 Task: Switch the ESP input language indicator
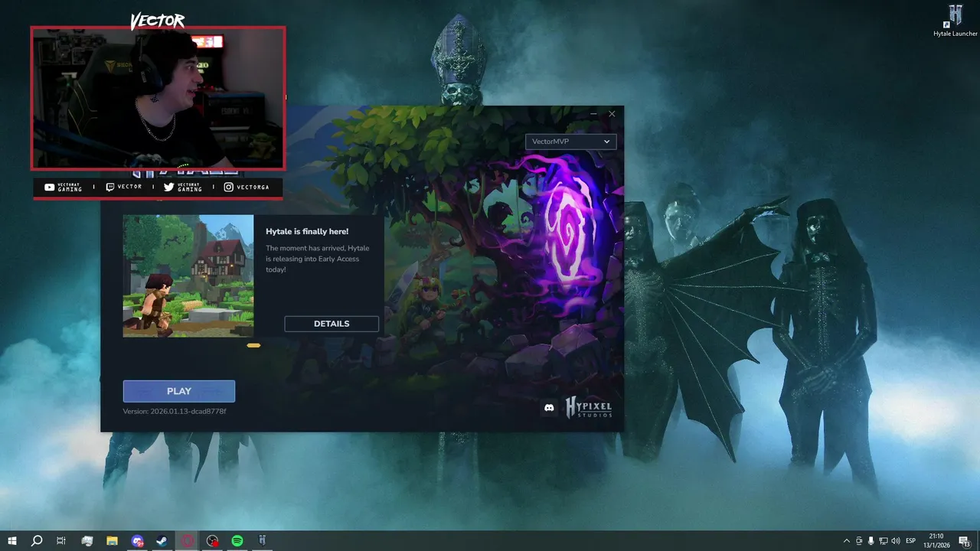(911, 541)
